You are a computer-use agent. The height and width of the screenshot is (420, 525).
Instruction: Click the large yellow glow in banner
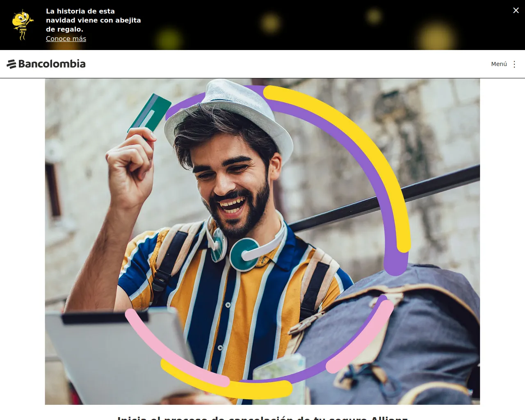pos(436,36)
